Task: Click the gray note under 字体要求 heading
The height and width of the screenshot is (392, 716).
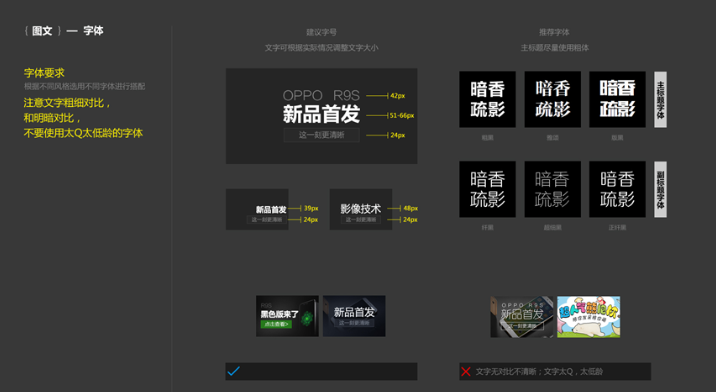Action: 84,86
